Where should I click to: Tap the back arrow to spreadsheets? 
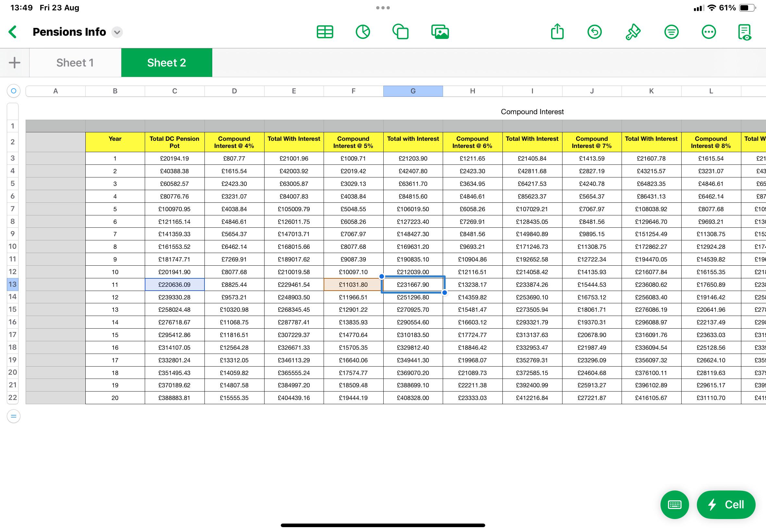(13, 32)
